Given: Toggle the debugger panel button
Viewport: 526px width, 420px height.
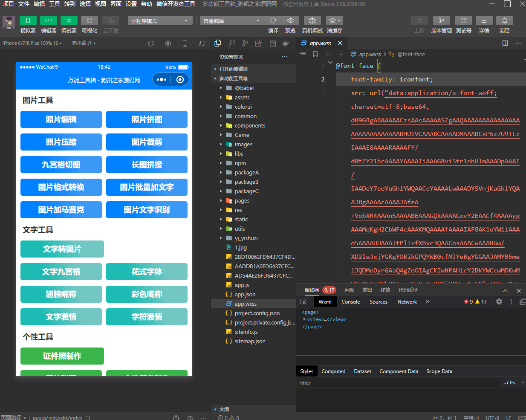Looking at the screenshot, I should point(69,20).
